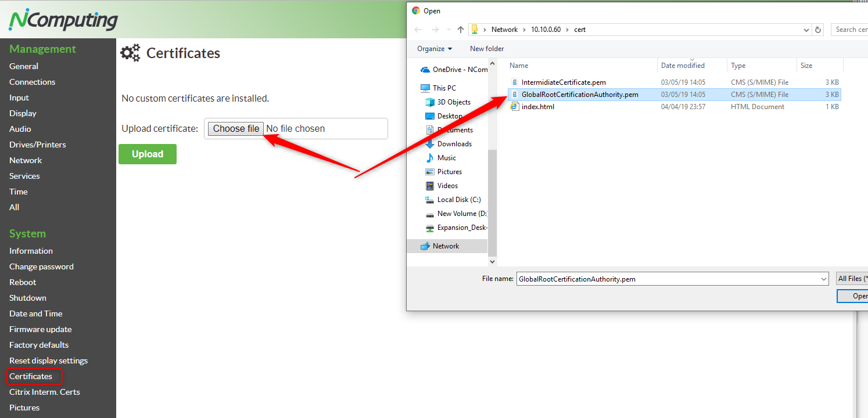Expand the Network breadcrumb chevron

coord(524,30)
